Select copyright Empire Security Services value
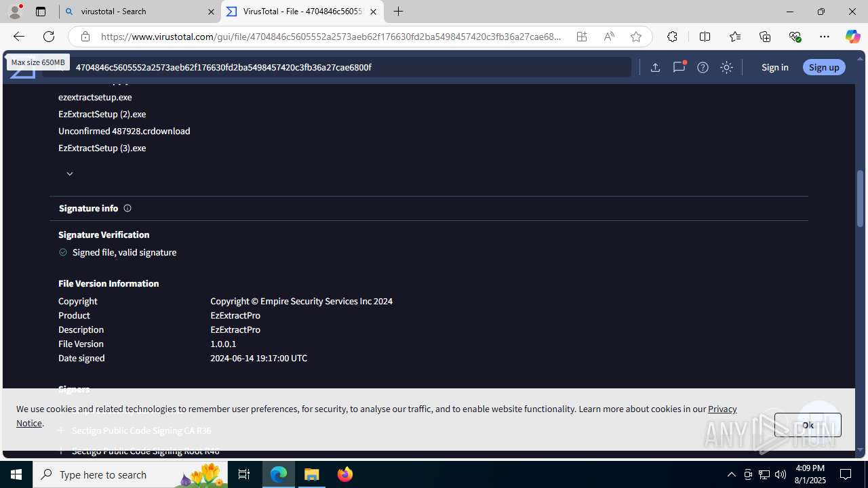 pos(301,301)
